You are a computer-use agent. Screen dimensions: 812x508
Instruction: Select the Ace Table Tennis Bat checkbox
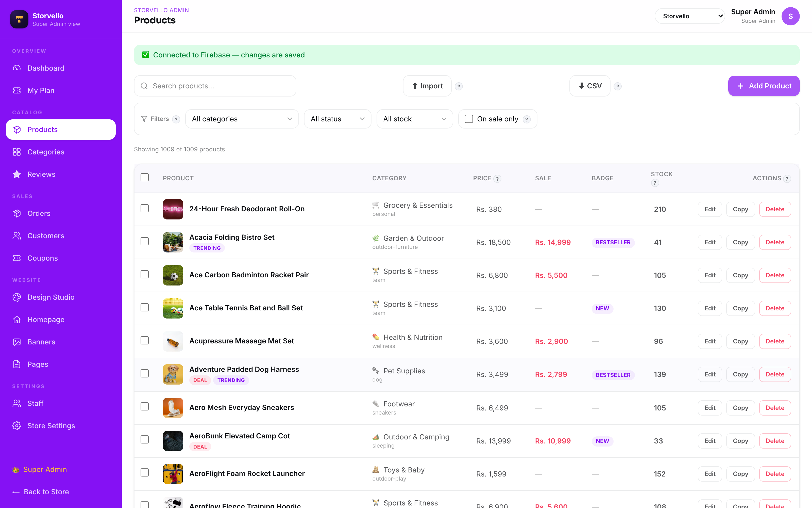(x=145, y=307)
